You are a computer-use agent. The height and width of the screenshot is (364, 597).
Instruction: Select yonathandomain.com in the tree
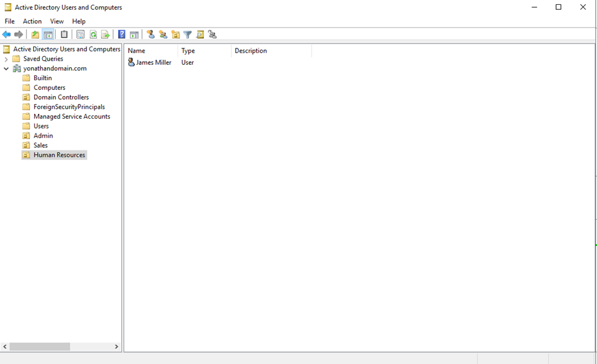55,69
